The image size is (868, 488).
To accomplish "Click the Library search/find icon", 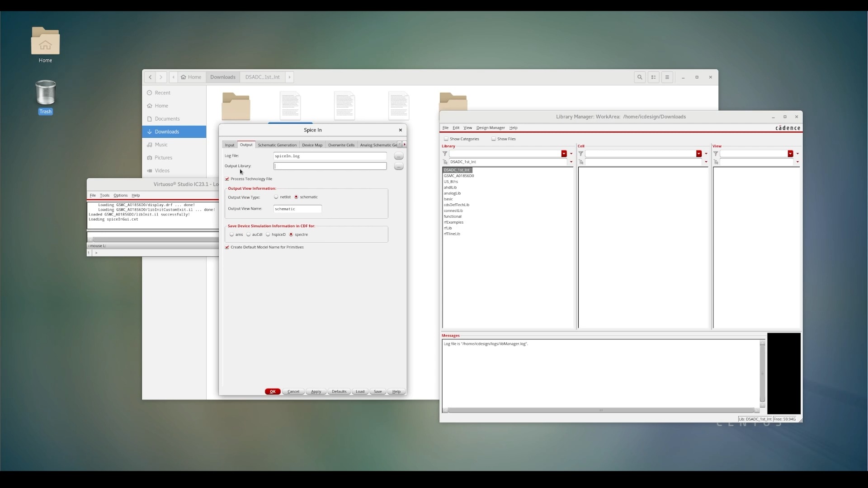I will 445,162.
